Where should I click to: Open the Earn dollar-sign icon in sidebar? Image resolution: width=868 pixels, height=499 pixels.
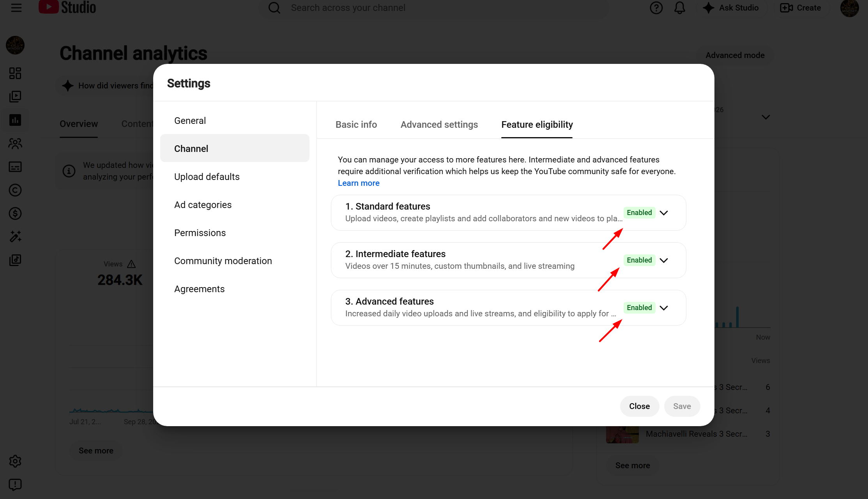[x=15, y=213]
